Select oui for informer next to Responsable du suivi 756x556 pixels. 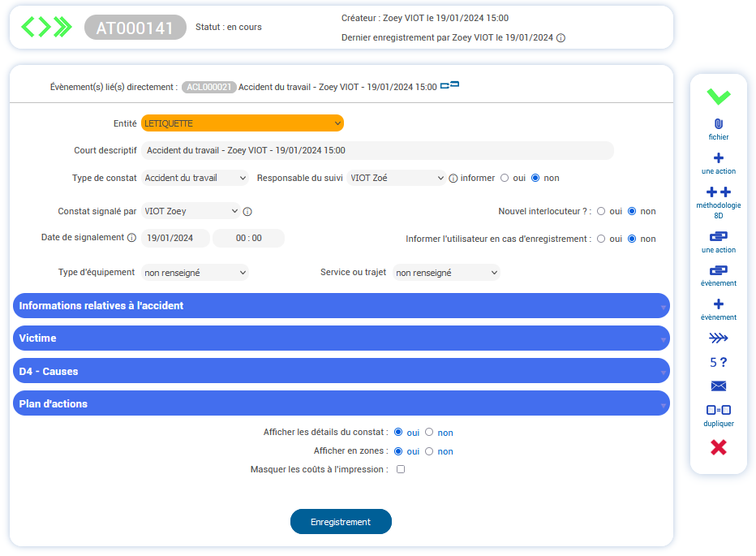pyautogui.click(x=504, y=178)
